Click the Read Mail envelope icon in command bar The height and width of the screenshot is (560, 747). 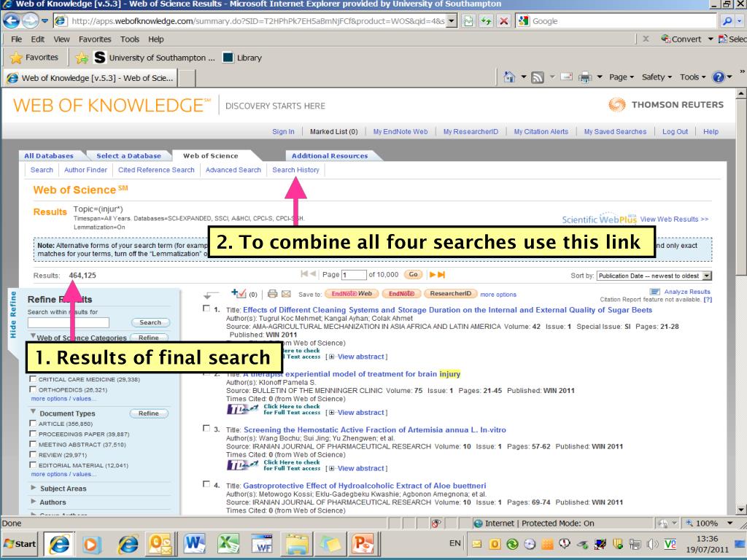point(566,77)
